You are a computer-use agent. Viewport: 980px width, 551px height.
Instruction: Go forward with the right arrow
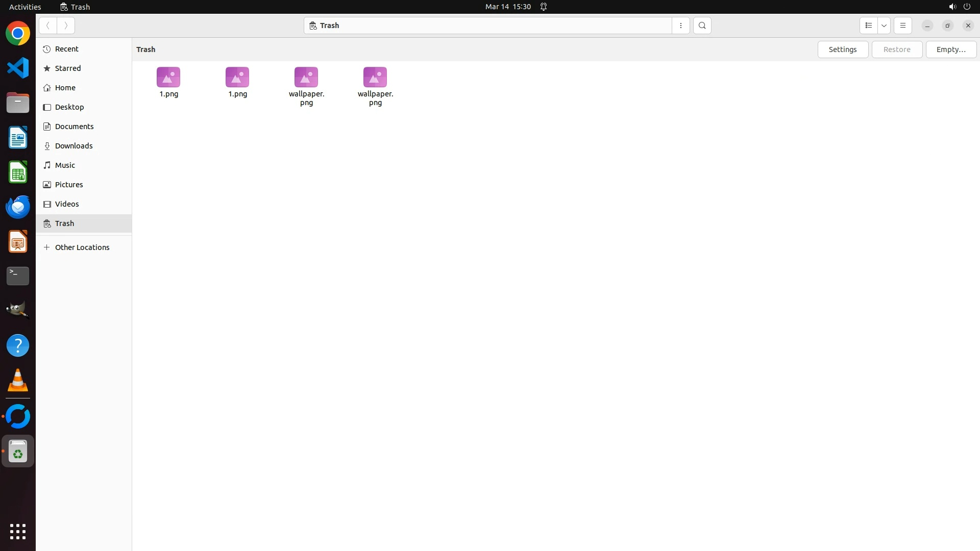[x=66, y=26]
